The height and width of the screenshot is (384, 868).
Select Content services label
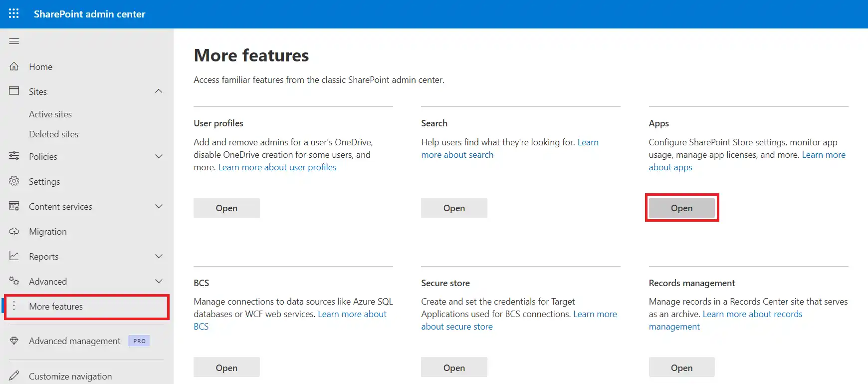pos(60,207)
